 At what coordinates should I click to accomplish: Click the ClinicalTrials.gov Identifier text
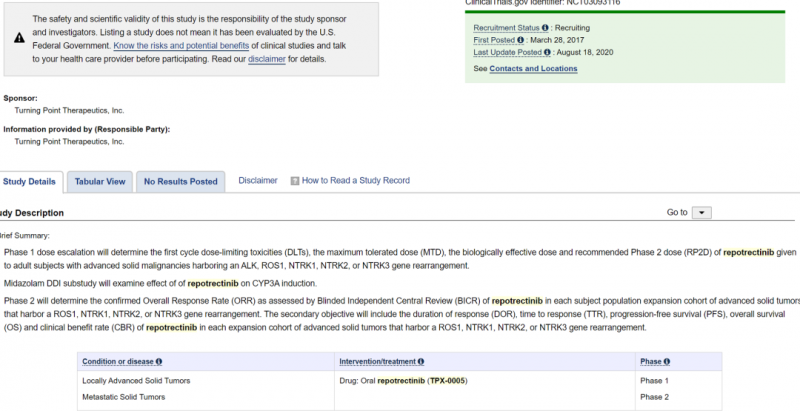pos(543,3)
